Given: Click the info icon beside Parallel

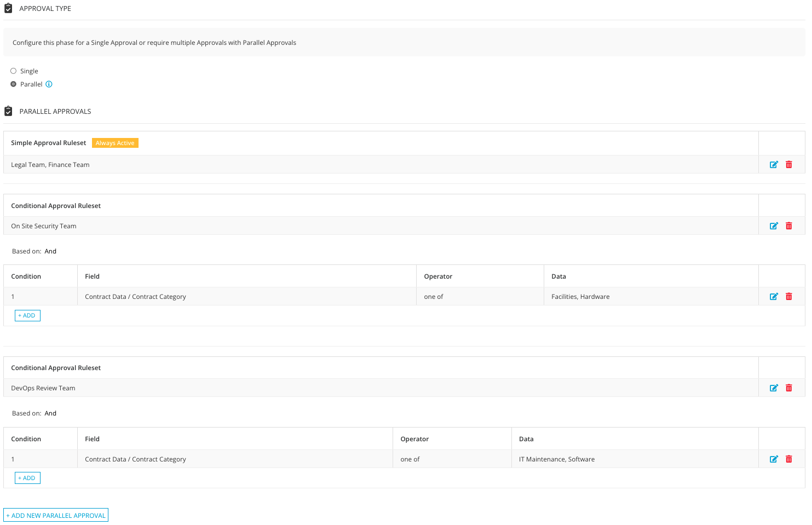Looking at the screenshot, I should pos(49,84).
